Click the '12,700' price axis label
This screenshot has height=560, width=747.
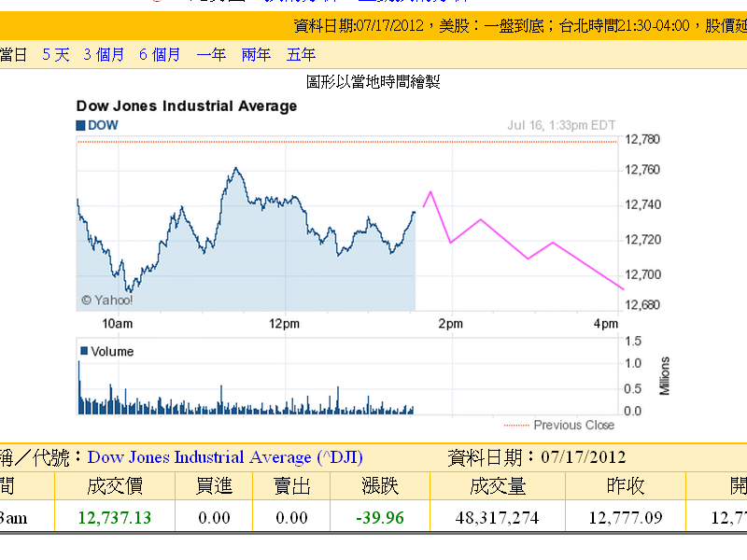point(642,274)
